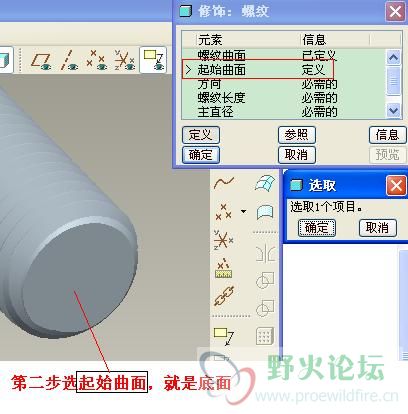Toggle annotation display in top toolbar

153,60
